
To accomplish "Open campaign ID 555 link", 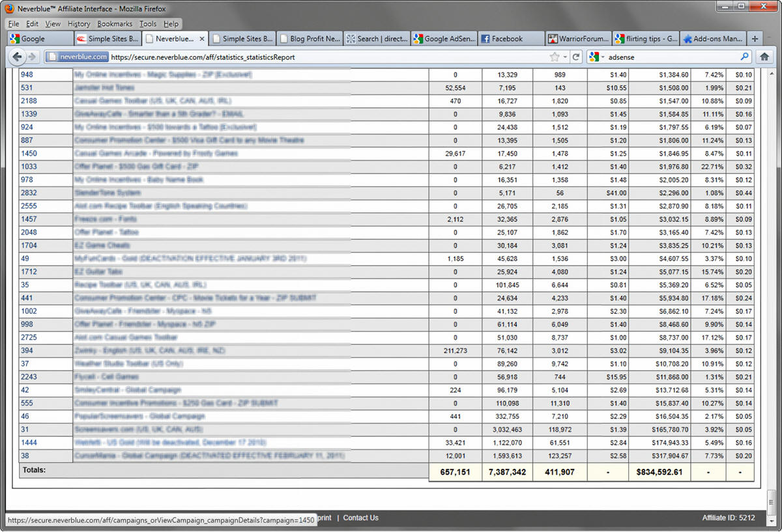I will pos(27,403).
